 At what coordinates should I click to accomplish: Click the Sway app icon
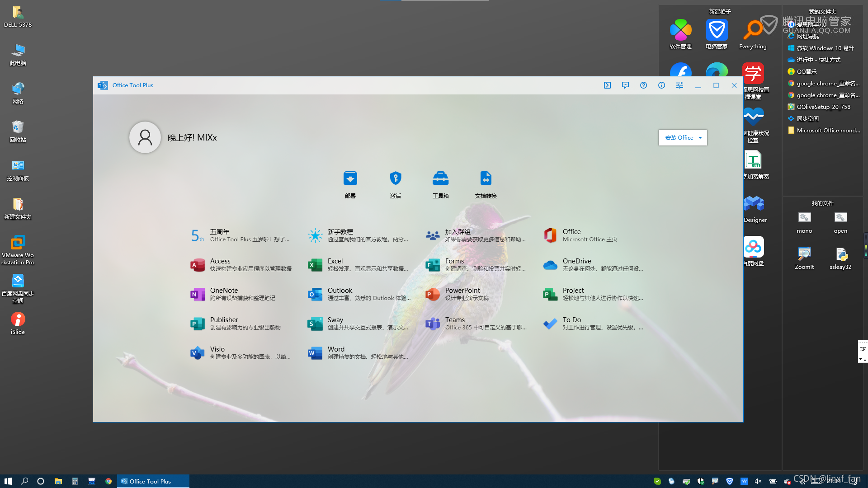pyautogui.click(x=315, y=324)
